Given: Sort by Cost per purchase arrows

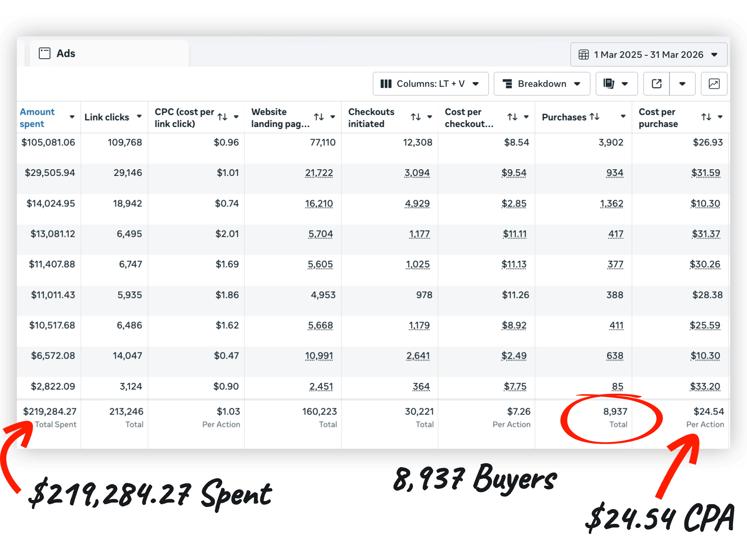Looking at the screenshot, I should coord(706,117).
